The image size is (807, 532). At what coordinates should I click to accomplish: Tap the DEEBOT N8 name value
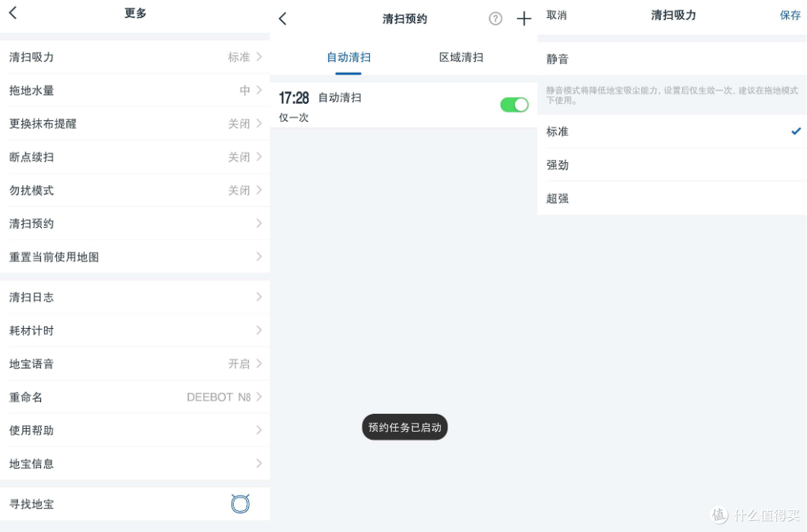[x=219, y=398]
